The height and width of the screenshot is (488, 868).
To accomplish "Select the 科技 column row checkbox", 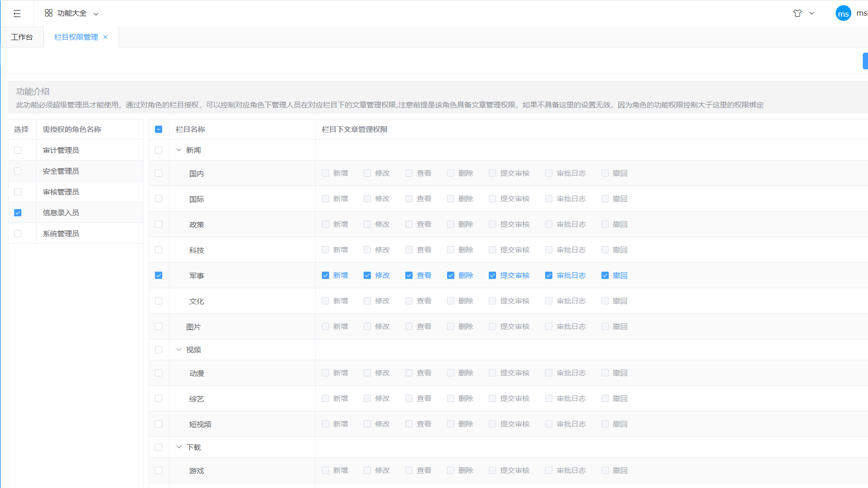I will [159, 250].
